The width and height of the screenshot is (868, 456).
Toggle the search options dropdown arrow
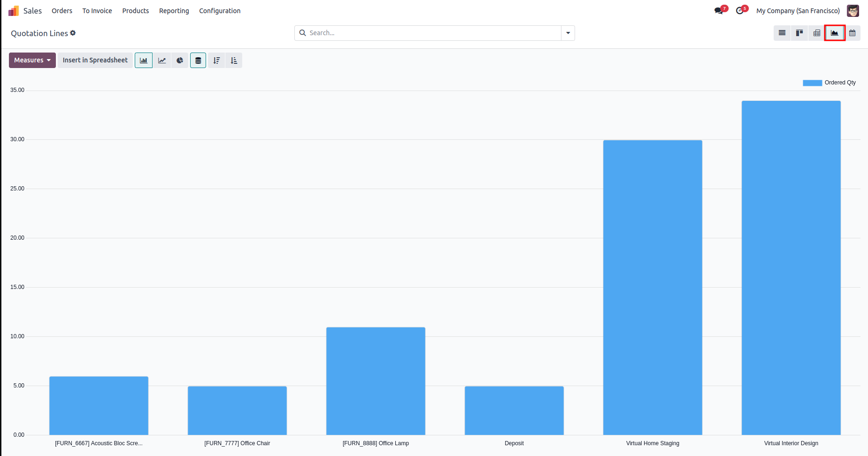(568, 33)
